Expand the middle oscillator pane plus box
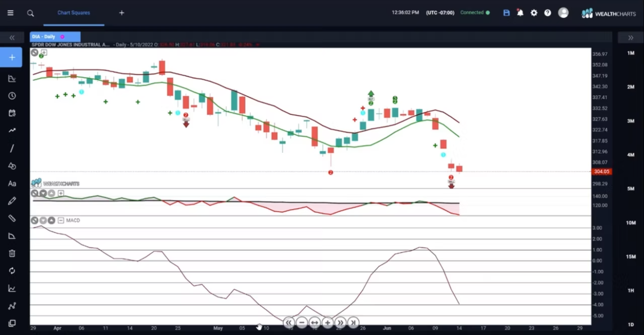 [x=61, y=194]
